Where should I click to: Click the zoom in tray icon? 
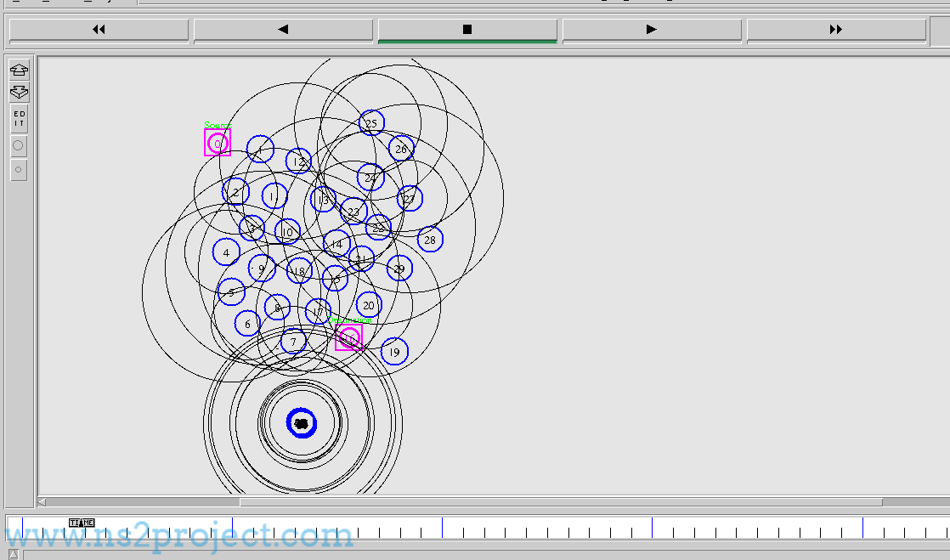click(x=19, y=70)
